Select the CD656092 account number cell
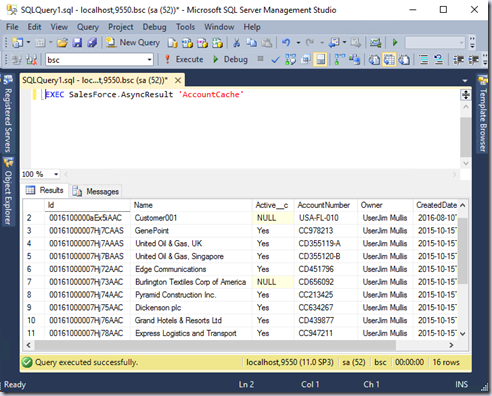This screenshot has width=492, height=396. point(326,282)
